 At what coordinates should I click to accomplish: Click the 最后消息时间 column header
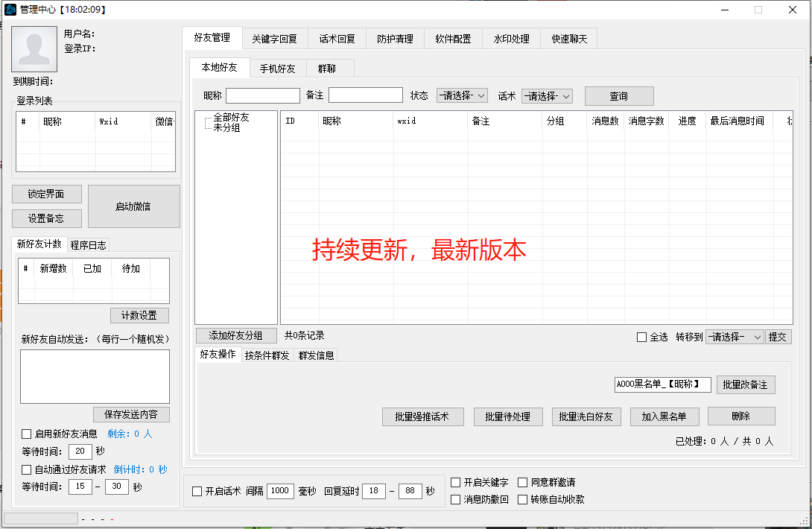(738, 121)
